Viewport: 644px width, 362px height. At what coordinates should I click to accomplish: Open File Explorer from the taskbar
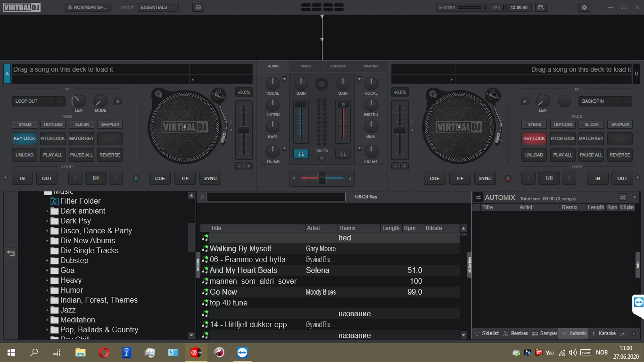(x=81, y=352)
